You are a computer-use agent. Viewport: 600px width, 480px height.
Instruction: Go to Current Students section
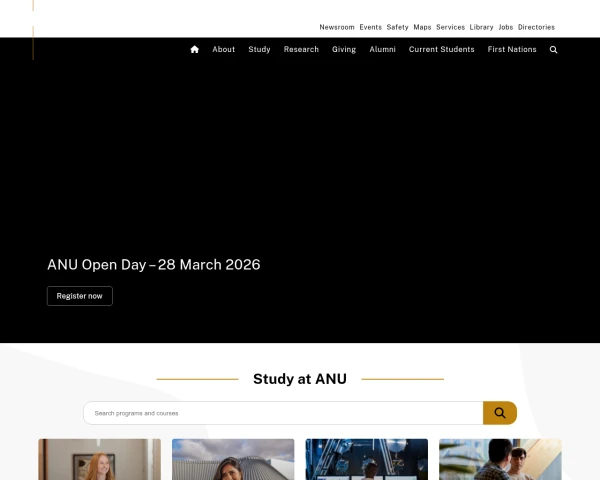pyautogui.click(x=442, y=49)
